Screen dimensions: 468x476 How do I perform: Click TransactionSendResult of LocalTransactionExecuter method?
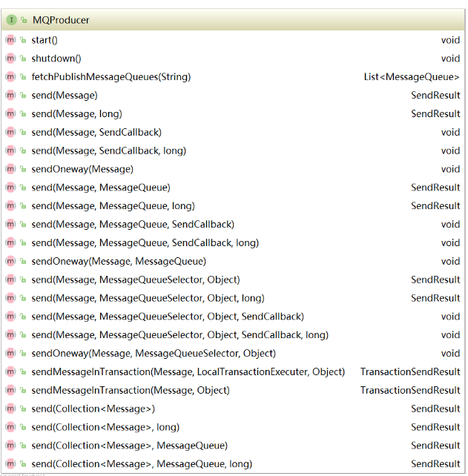coord(410,371)
